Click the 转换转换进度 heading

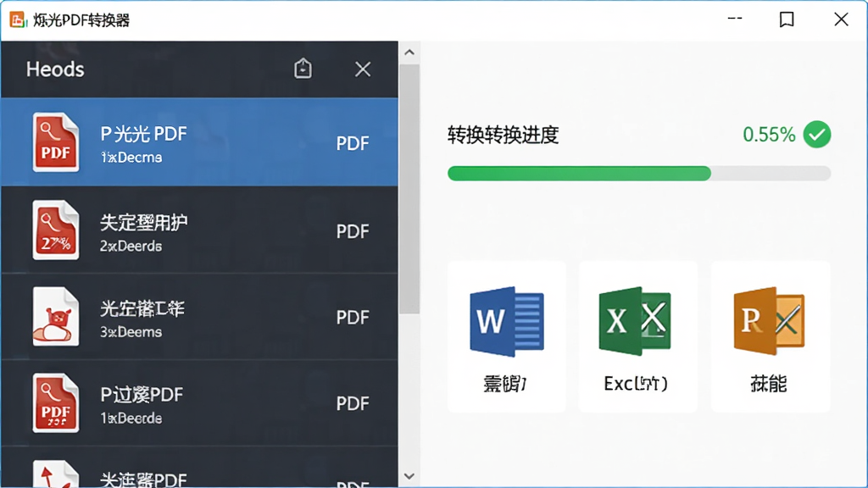(x=504, y=135)
